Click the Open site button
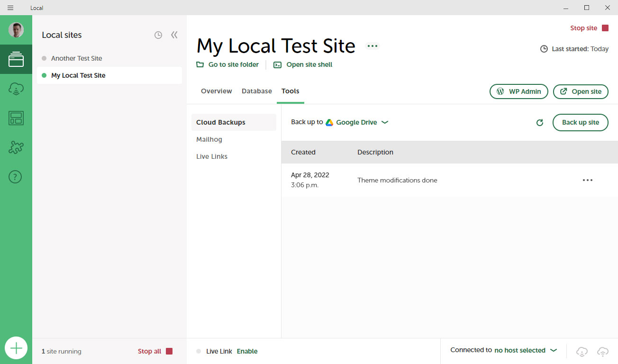Viewport: 618px width, 364px height. 581,91
